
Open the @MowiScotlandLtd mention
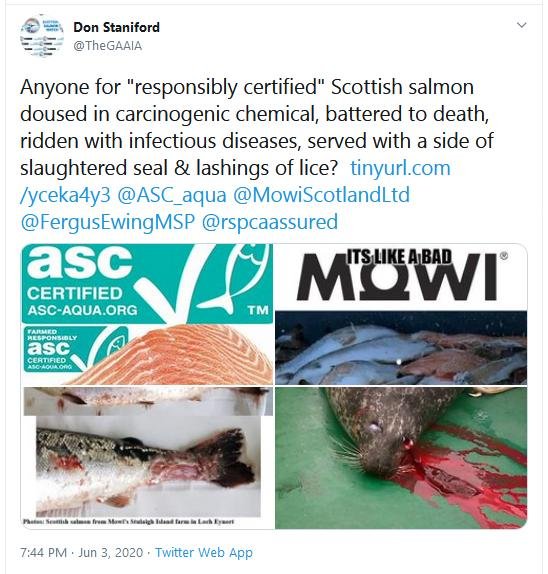pyautogui.click(x=321, y=195)
